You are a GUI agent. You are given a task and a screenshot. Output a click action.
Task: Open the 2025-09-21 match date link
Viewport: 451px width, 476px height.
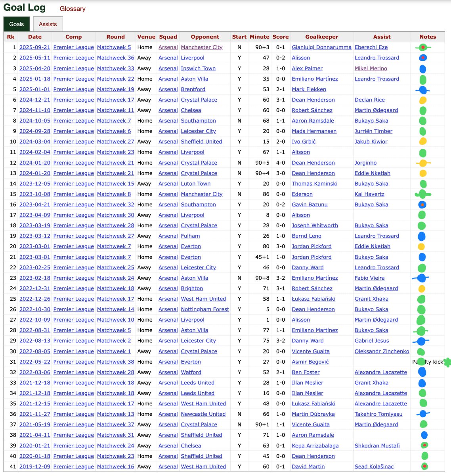35,47
